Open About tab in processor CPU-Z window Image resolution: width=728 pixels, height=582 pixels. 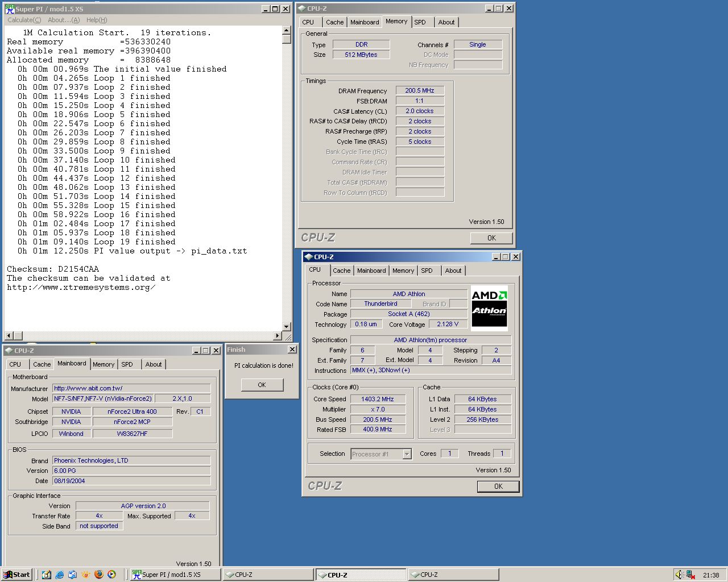[x=453, y=271]
